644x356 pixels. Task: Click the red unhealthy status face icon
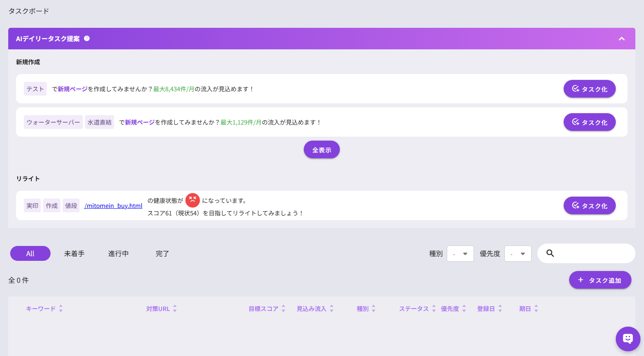click(x=192, y=200)
